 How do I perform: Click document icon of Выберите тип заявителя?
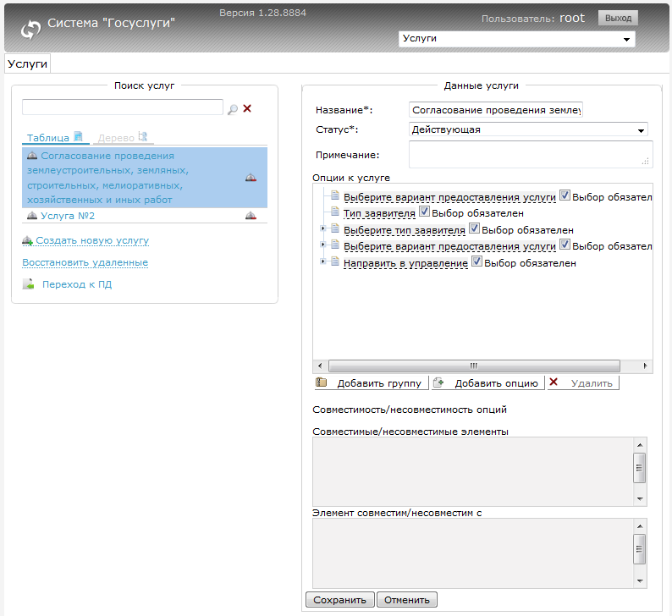coord(335,228)
